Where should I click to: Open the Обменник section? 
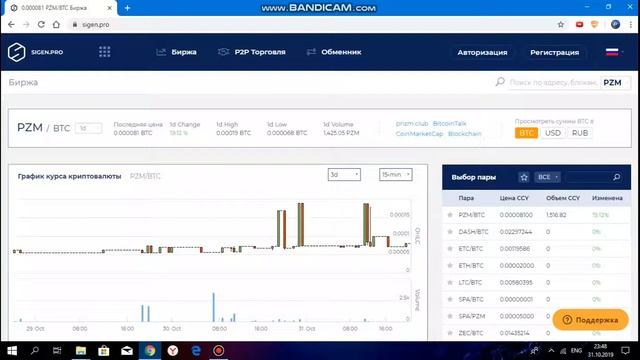334,52
